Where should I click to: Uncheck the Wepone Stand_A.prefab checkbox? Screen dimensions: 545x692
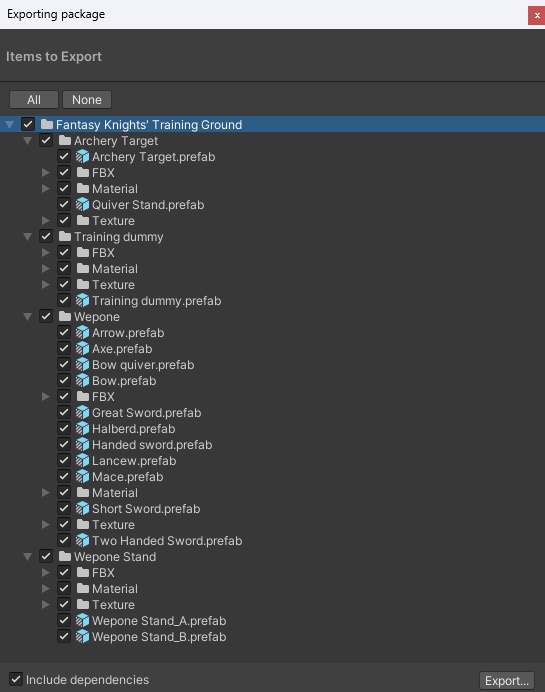coord(64,620)
